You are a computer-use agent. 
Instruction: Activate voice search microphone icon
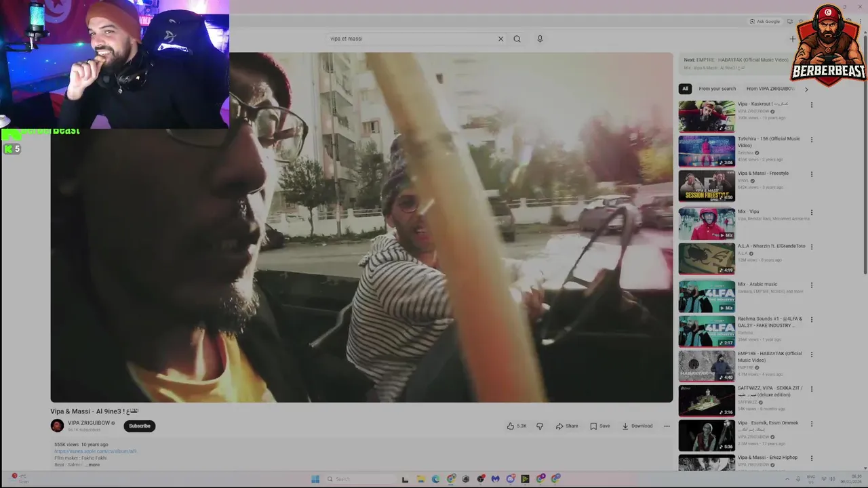coord(540,39)
